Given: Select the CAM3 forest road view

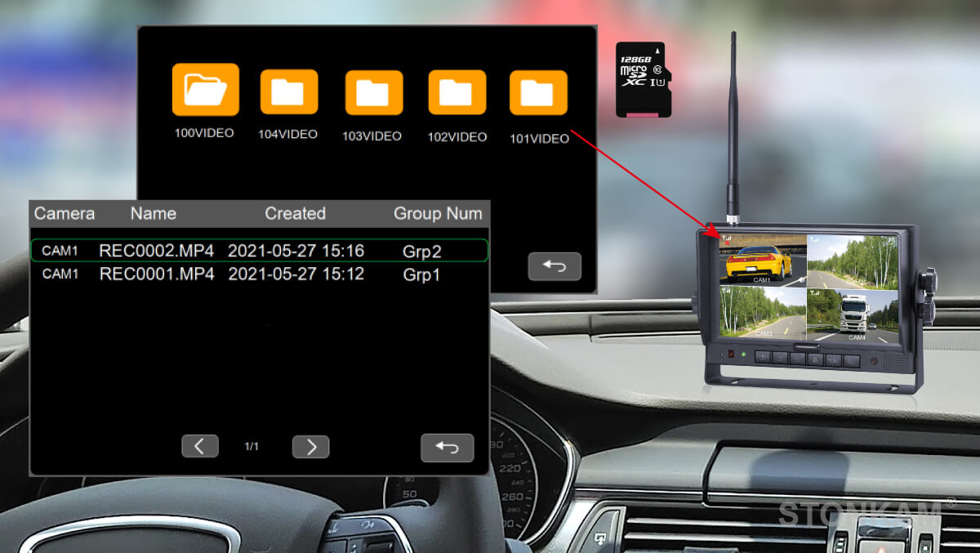Looking at the screenshot, I should [763, 312].
